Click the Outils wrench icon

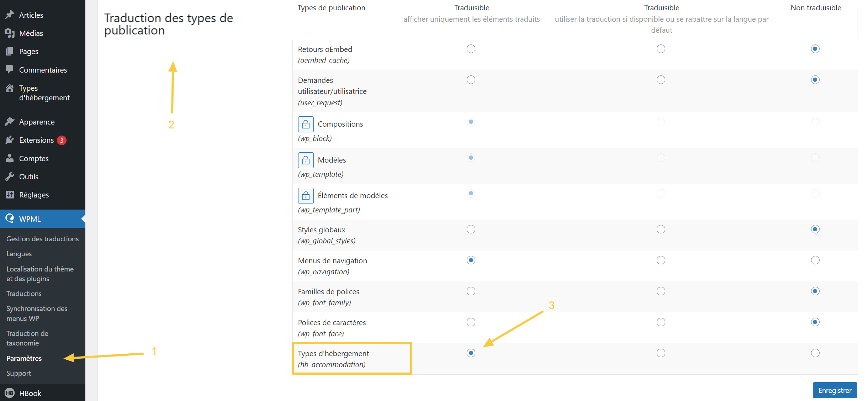click(x=10, y=176)
